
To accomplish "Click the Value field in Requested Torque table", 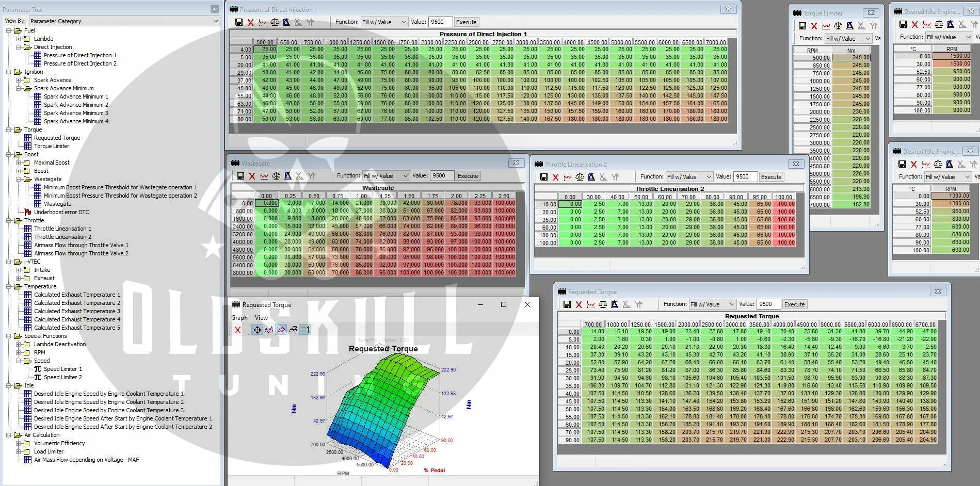I will tap(768, 304).
